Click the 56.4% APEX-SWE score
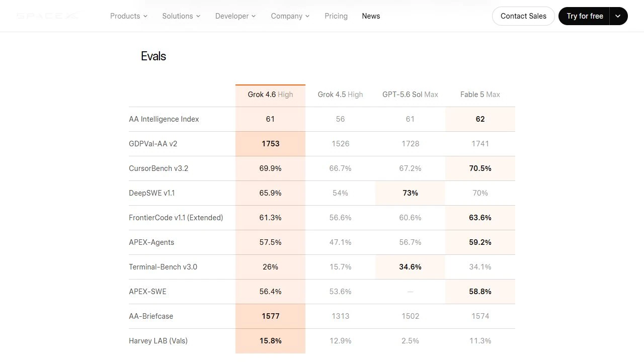Screen dimensions: 644x362 [270, 292]
